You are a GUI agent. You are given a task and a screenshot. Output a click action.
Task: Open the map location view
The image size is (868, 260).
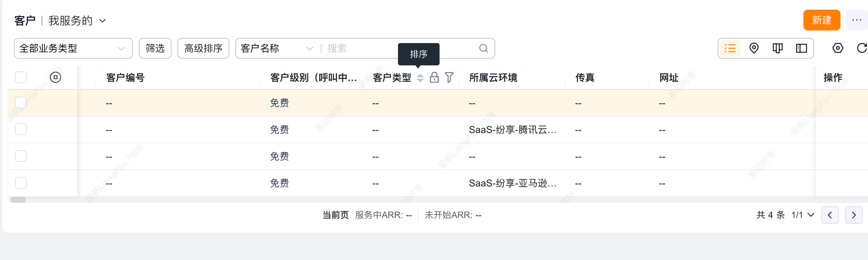tap(754, 48)
